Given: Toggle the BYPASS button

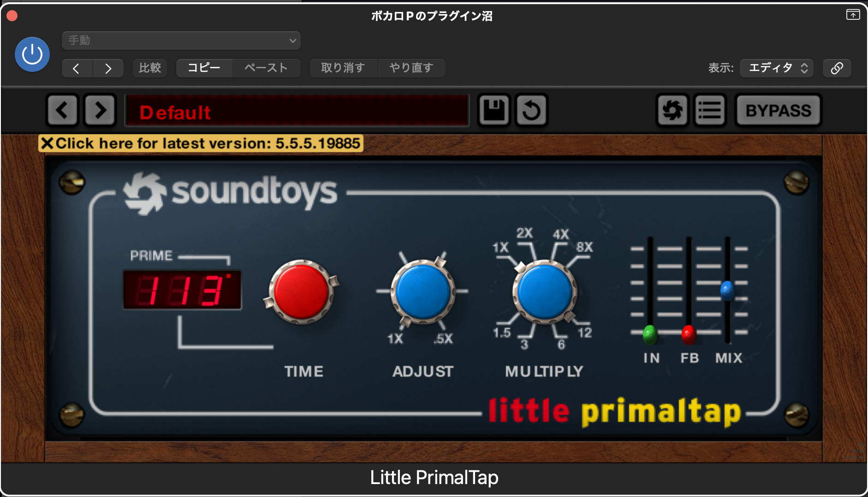Looking at the screenshot, I should pyautogui.click(x=779, y=110).
